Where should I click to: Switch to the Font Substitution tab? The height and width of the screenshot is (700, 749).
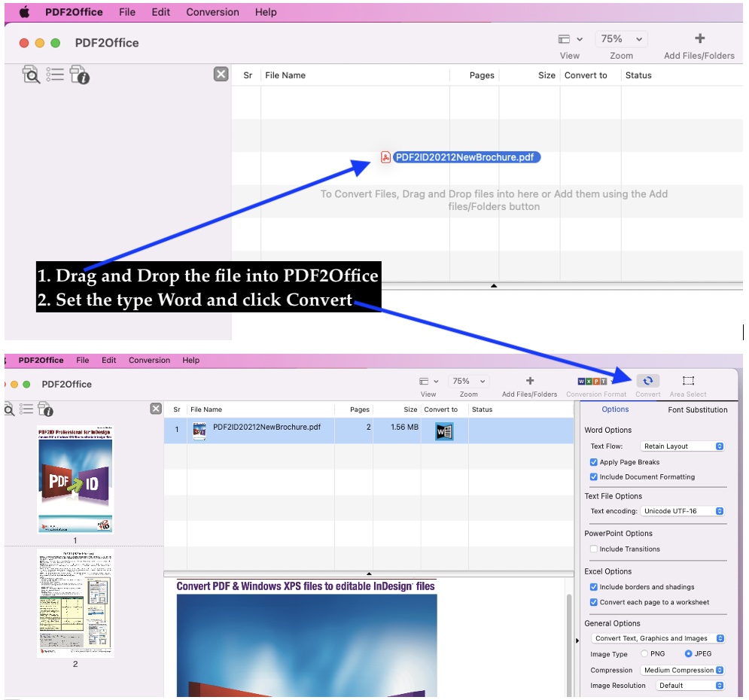point(697,409)
